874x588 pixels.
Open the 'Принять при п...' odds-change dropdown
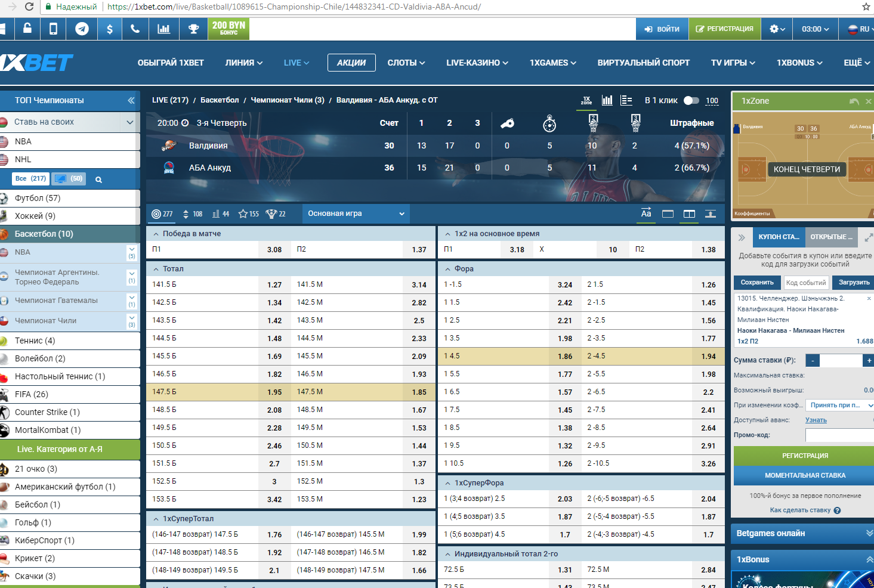[840, 405]
